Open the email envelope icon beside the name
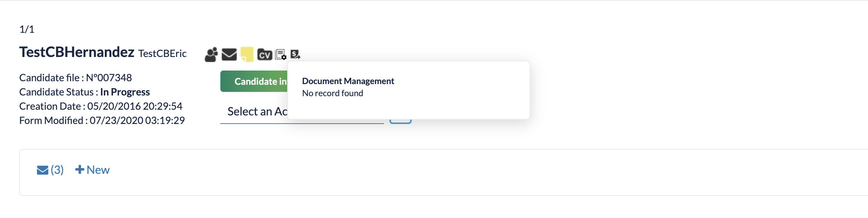The width and height of the screenshot is (868, 218). 229,54
